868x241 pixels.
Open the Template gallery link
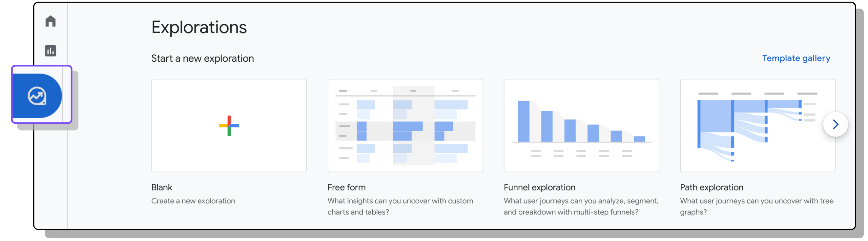[796, 58]
